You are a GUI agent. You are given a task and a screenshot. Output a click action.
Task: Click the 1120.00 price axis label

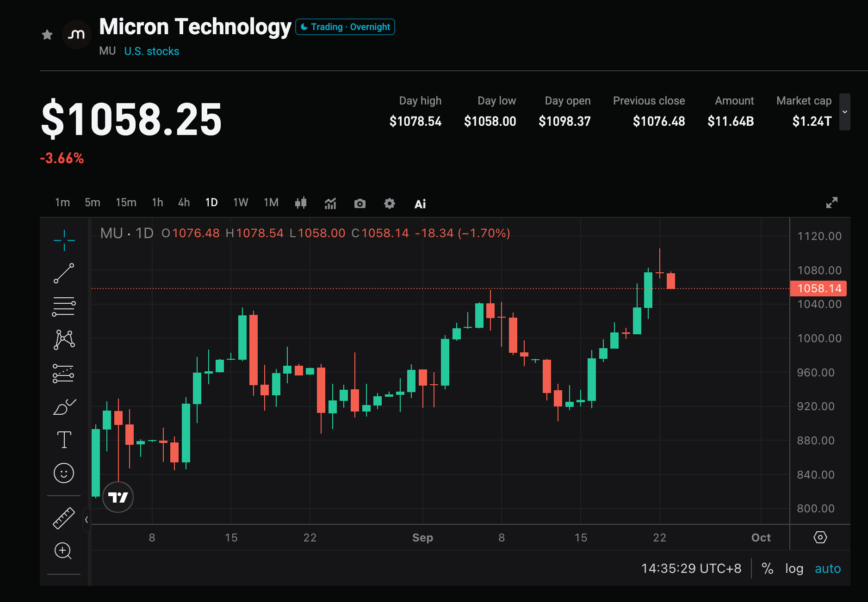[x=819, y=236]
